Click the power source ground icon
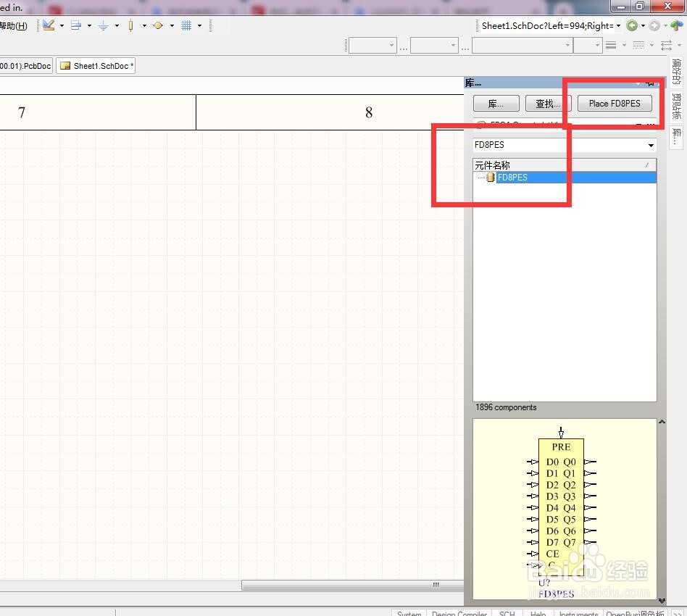This screenshot has width=687, height=616. 104,26
